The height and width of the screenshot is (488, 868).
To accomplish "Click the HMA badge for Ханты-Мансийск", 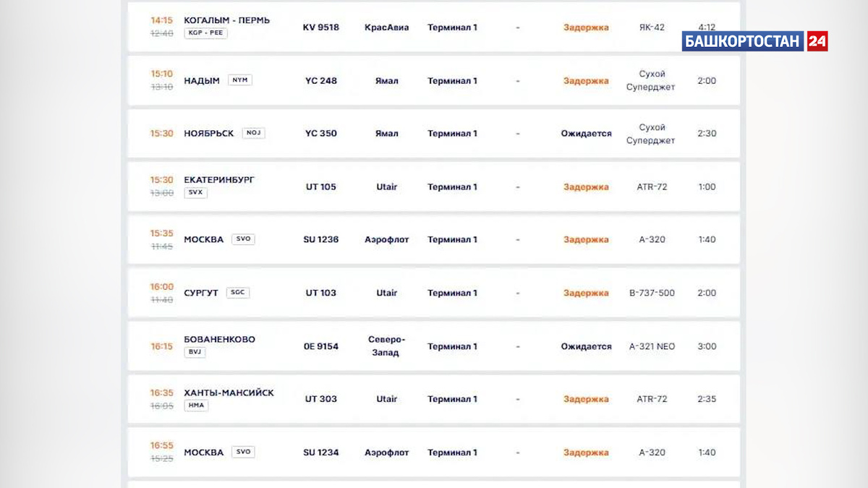I will (195, 405).
